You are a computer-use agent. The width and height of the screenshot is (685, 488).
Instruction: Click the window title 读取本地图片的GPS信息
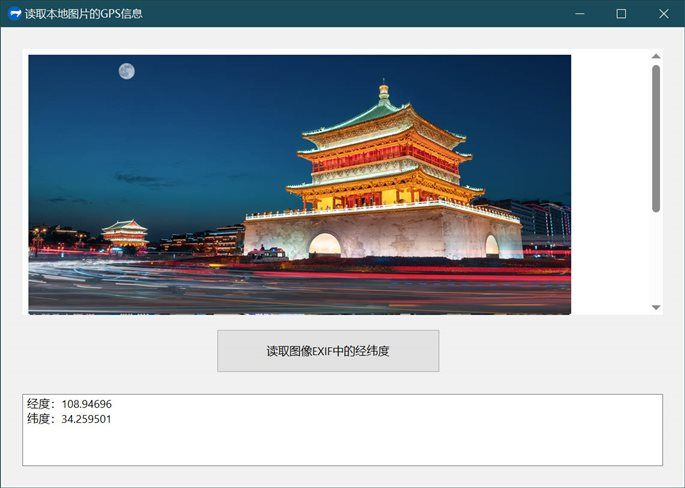click(83, 14)
